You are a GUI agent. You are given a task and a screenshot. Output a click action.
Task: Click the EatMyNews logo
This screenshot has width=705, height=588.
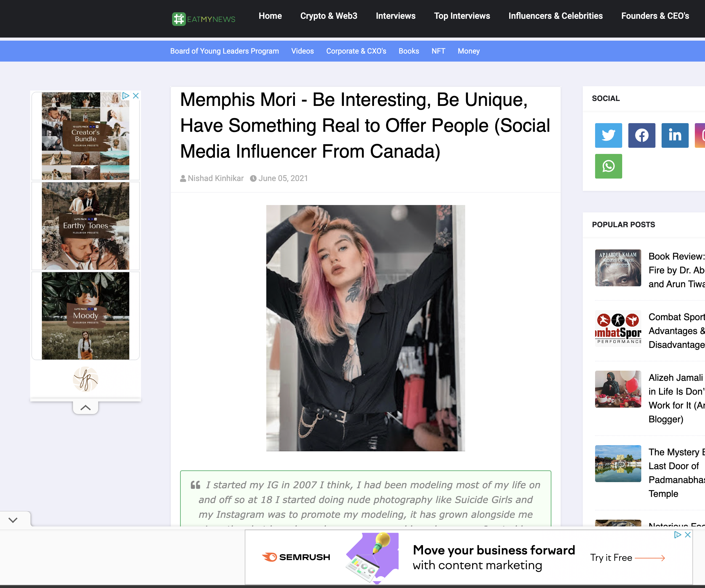(x=203, y=19)
